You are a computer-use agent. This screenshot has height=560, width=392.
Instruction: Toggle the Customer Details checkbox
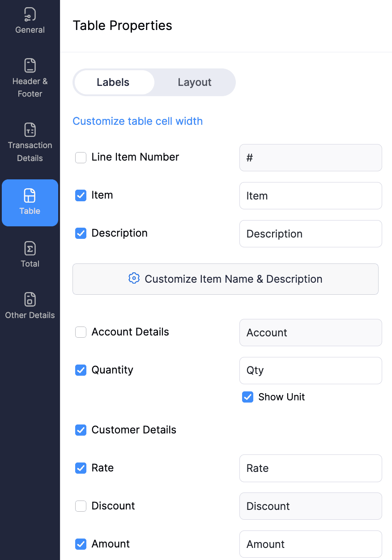[x=81, y=430]
